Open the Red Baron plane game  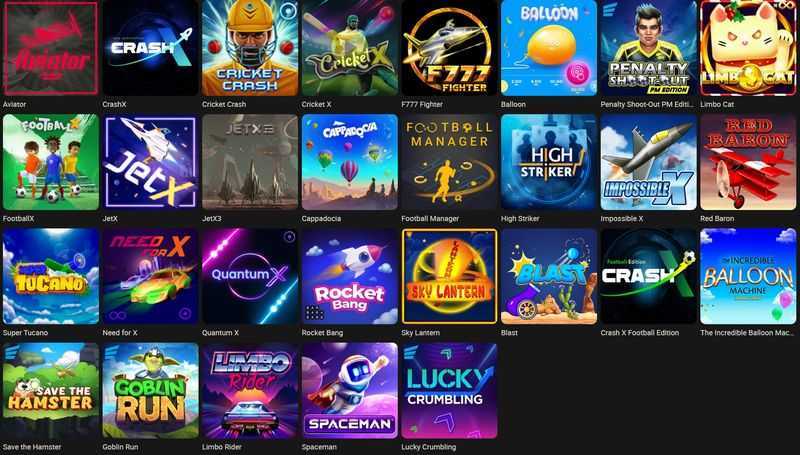pos(748,162)
